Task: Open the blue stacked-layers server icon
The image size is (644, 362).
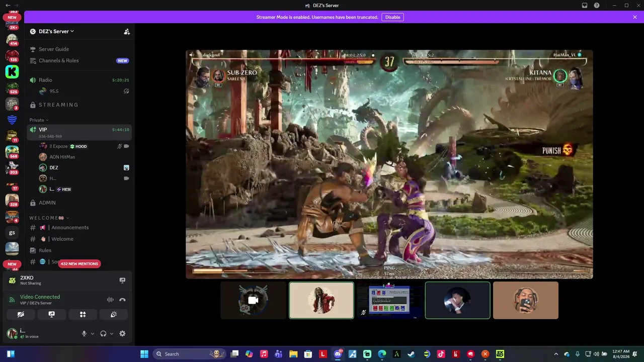Action: (12, 120)
